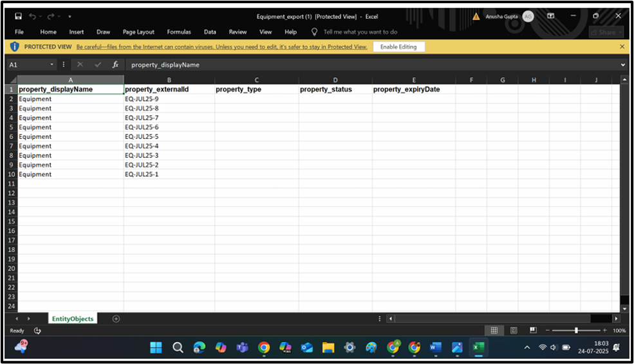This screenshot has height=364, width=634.
Task: Click the Accessibility checker status bar icon
Action: coord(37,331)
